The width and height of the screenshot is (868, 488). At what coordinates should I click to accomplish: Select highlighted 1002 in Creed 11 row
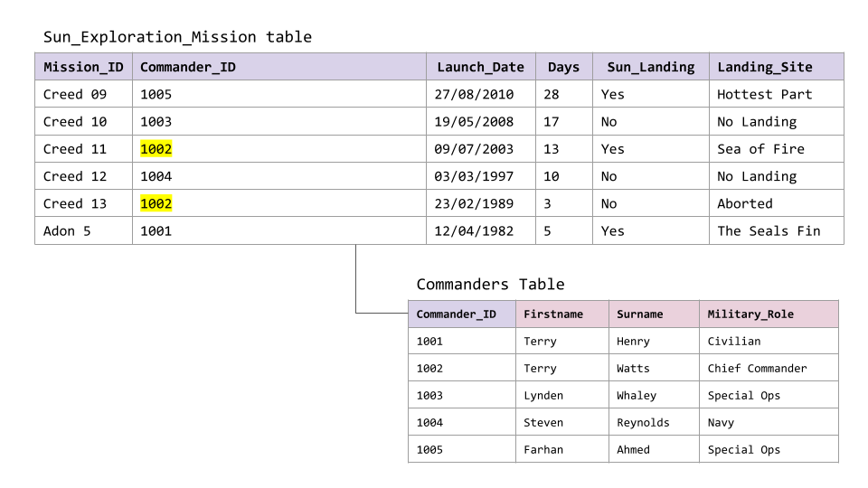[x=156, y=149]
